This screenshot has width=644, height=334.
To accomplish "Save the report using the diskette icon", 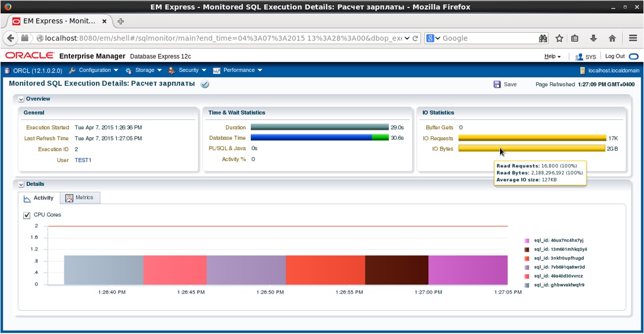I will [497, 84].
